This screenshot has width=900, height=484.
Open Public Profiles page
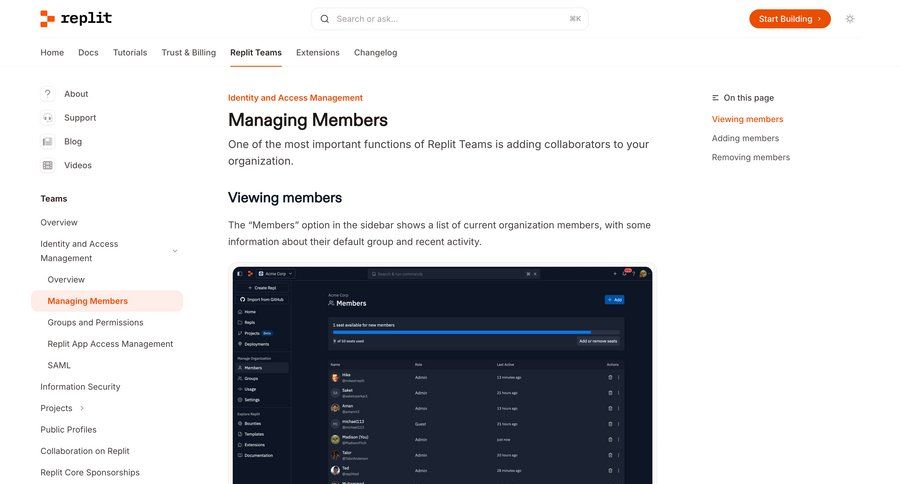(68, 429)
